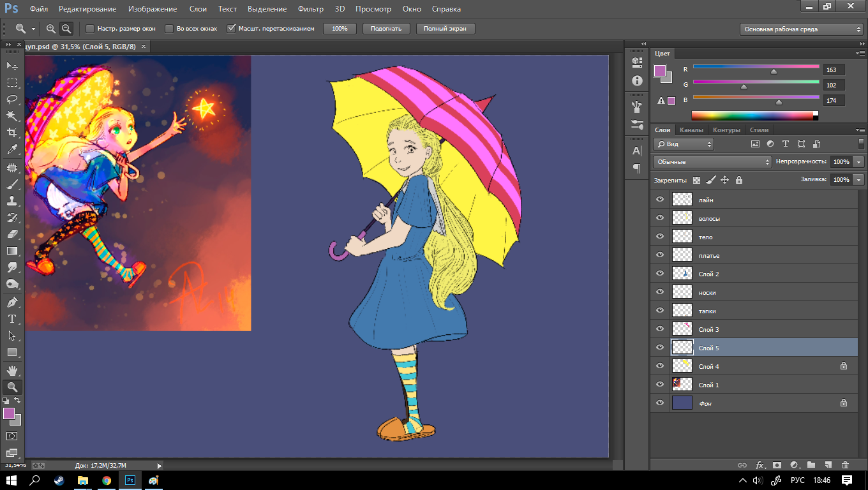
Task: Select the Rectangle shape tool
Action: tap(12, 352)
